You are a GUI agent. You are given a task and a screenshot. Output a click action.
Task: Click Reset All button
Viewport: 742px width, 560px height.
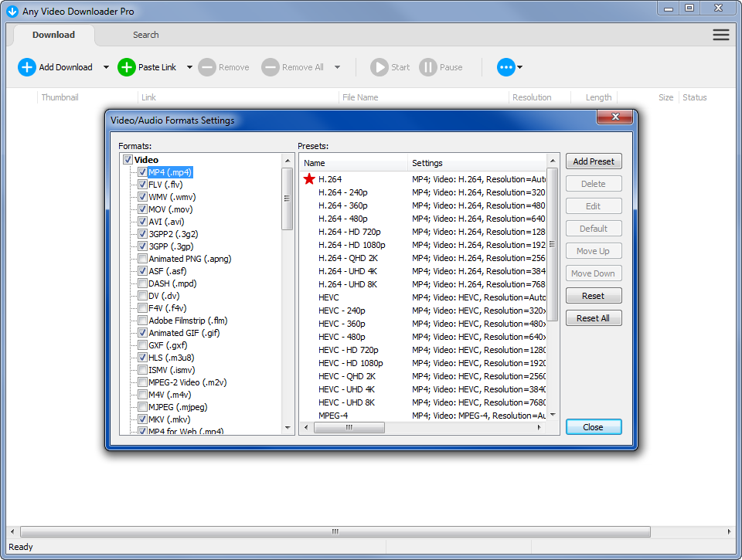point(594,318)
